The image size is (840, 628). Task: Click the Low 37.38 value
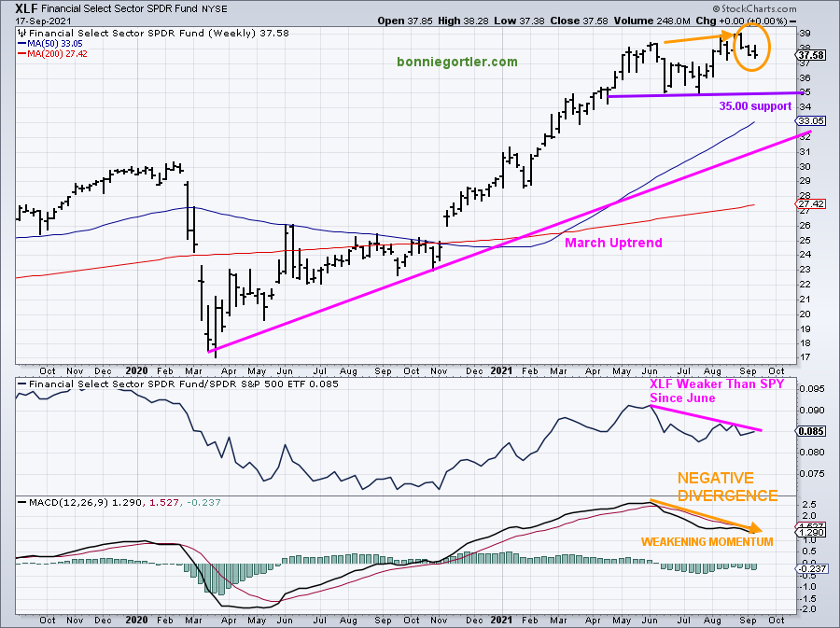tap(519, 21)
